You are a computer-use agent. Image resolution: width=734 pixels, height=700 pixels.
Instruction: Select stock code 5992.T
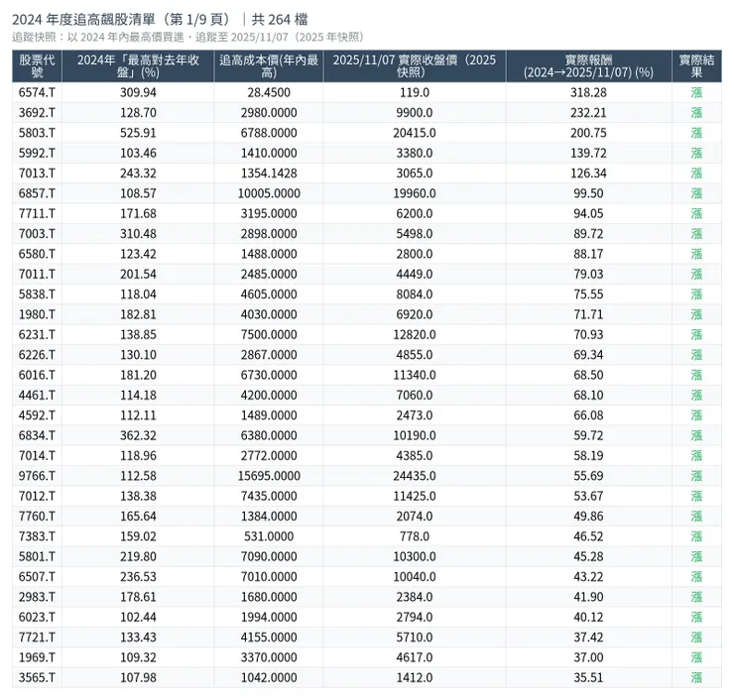[37, 153]
